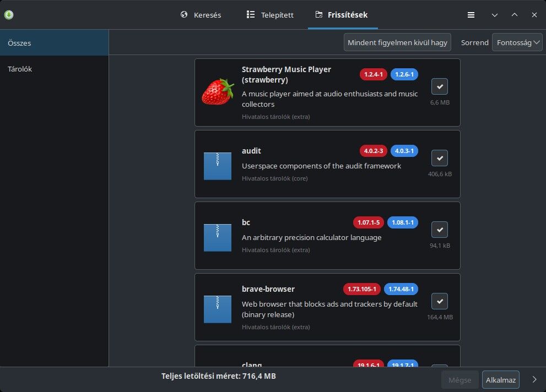Click Strawberry old version badge 1.2.4-1
This screenshot has height=392, width=546.
pos(374,74)
